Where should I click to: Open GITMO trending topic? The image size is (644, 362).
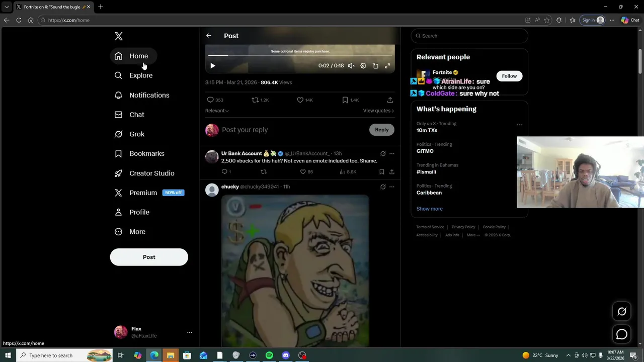pyautogui.click(x=425, y=151)
